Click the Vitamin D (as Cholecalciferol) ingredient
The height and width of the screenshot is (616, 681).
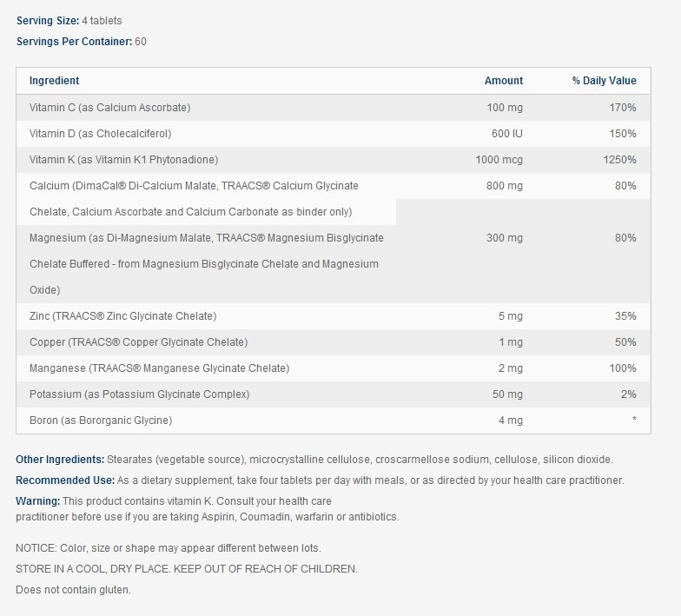click(x=101, y=134)
